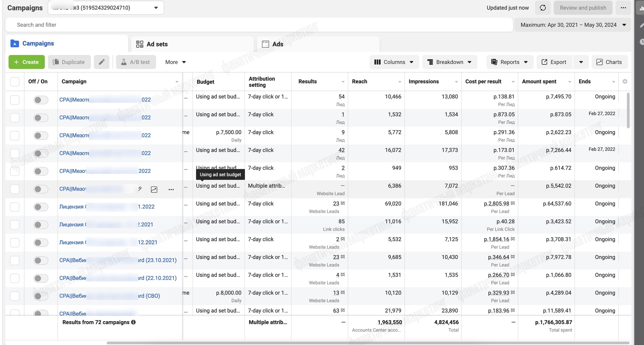Click the Search and filter field
Image resolution: width=644 pixels, height=345 pixels.
pyautogui.click(x=259, y=25)
